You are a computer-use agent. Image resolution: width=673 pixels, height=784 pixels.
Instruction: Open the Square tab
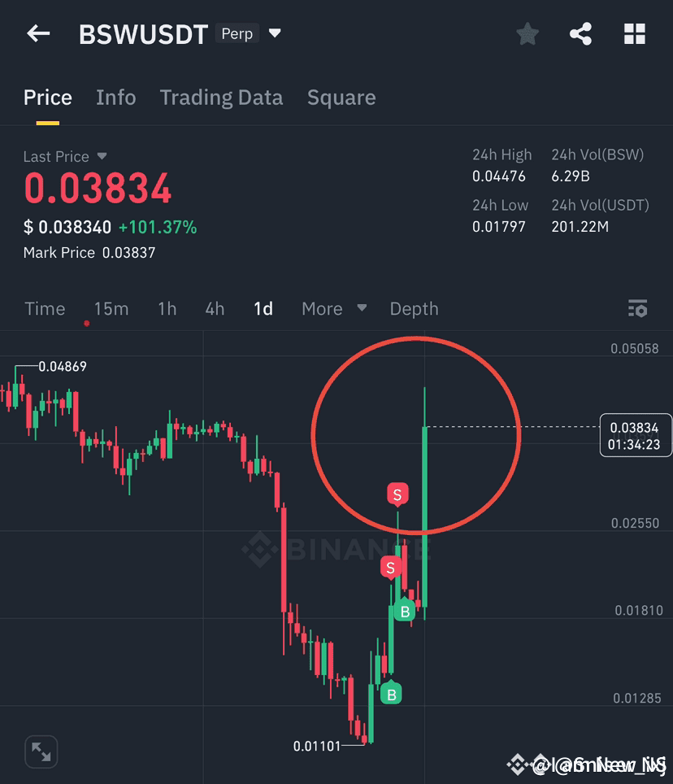point(341,98)
